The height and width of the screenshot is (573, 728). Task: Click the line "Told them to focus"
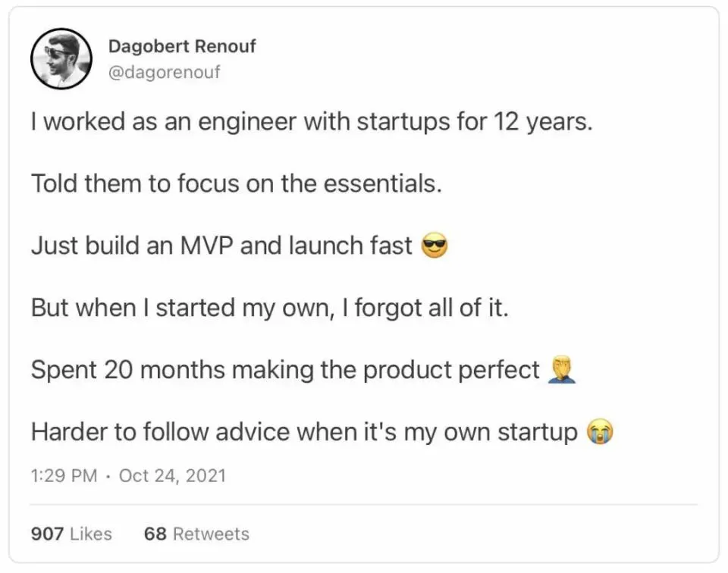point(236,183)
